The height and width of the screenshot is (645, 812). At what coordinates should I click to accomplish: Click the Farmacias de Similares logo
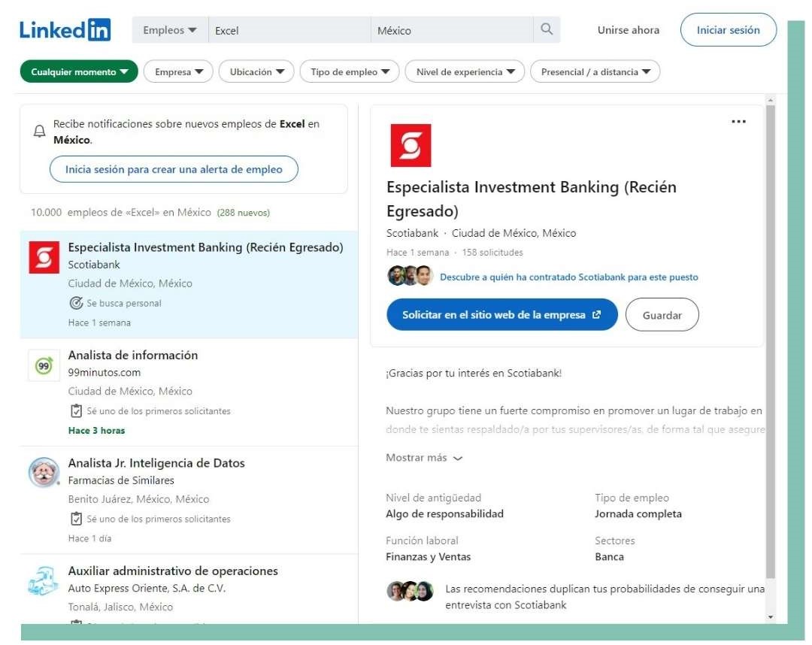pos(44,473)
